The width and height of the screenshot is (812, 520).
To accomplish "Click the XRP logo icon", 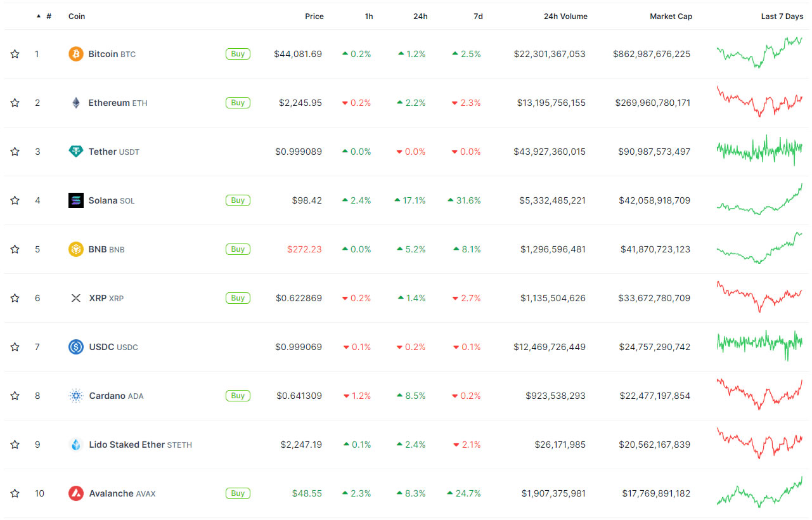I will tap(76, 298).
